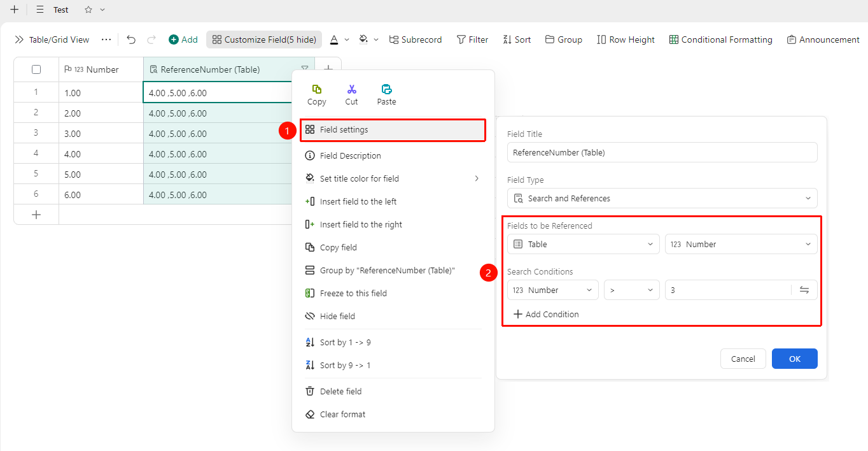Click the Copy icon in context menu
The width and height of the screenshot is (868, 451).
[x=316, y=89]
